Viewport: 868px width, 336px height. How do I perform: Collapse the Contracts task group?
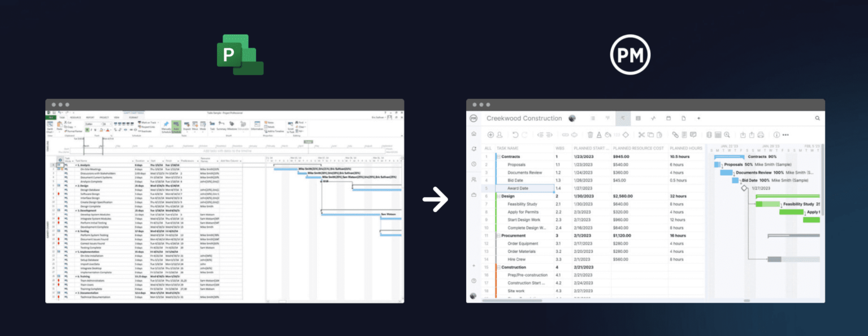coord(499,156)
